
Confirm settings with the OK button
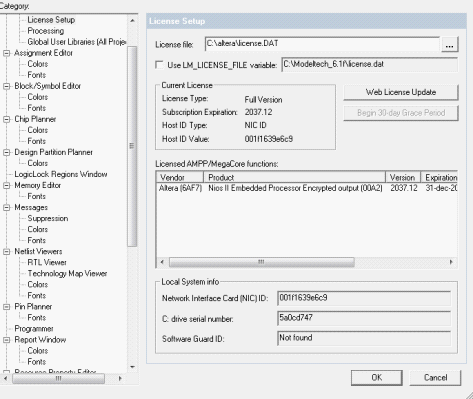click(377, 378)
